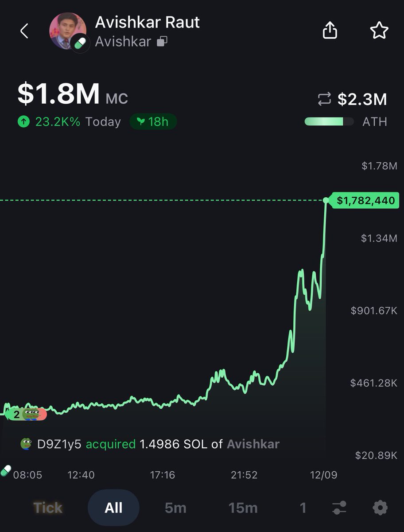This screenshot has width=404, height=532.
Task: Copy the Avishkar ticker with copy icon
Action: (162, 42)
